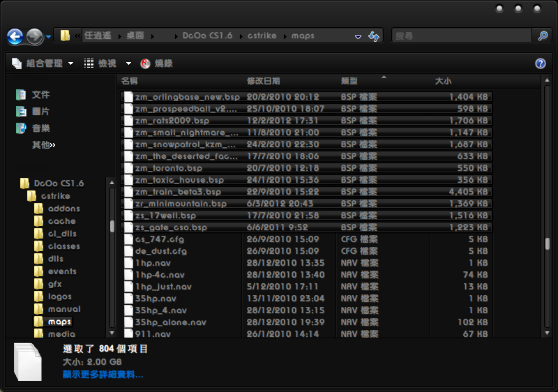This screenshot has height=392, width=558.
Task: Expand the address bar history dropdown
Action: (358, 36)
